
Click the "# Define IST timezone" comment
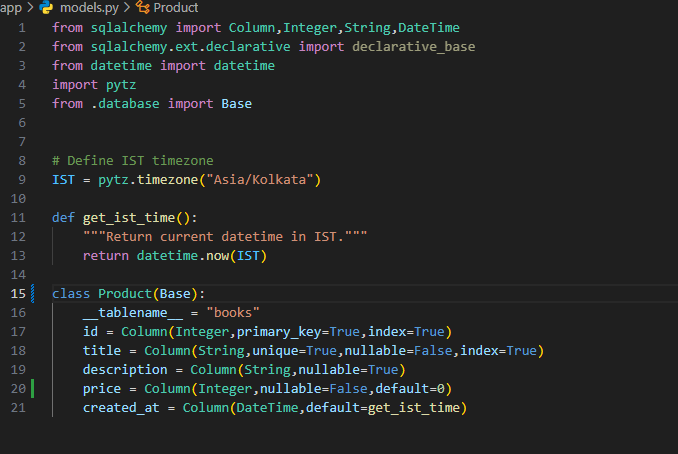point(132,161)
